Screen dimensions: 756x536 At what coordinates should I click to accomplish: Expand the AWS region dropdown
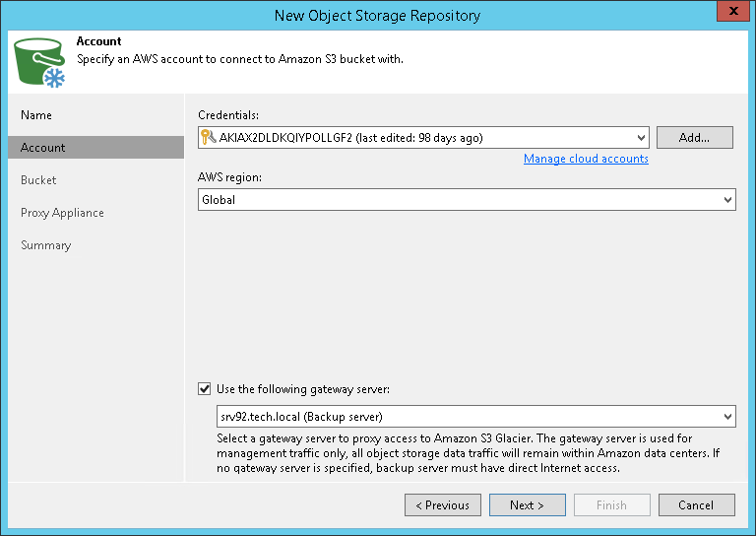[727, 200]
